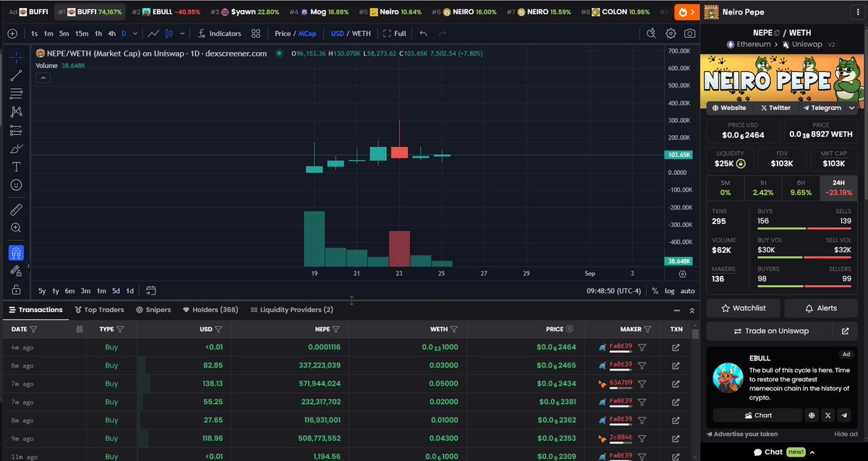Expand the timeframe dropdown arrow
This screenshot has width=868, height=461.
tap(134, 33)
